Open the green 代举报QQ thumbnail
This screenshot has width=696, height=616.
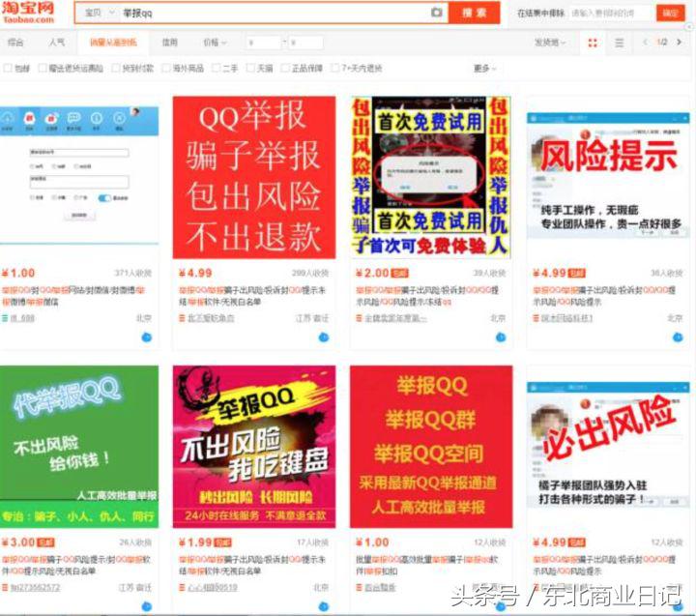(x=79, y=447)
